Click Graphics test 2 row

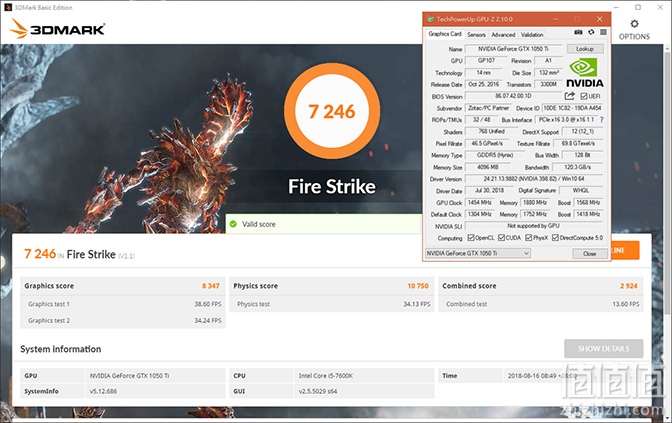pyautogui.click(x=123, y=320)
